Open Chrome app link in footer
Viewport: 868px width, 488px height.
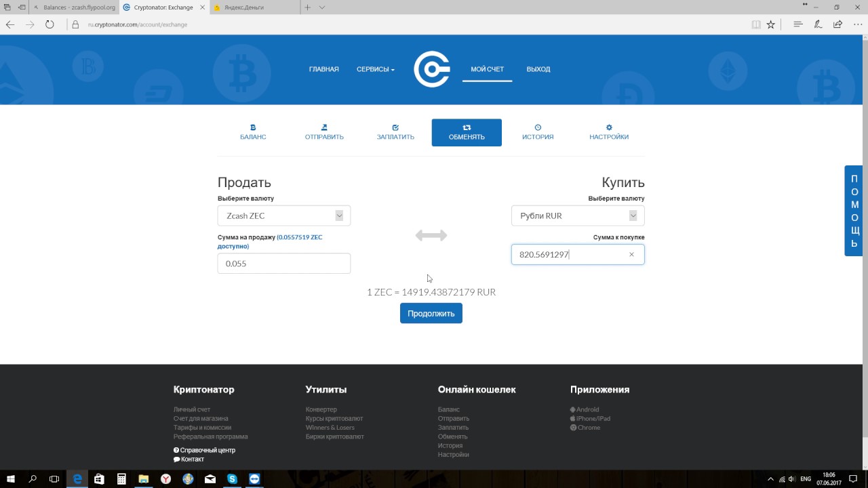tap(585, 428)
